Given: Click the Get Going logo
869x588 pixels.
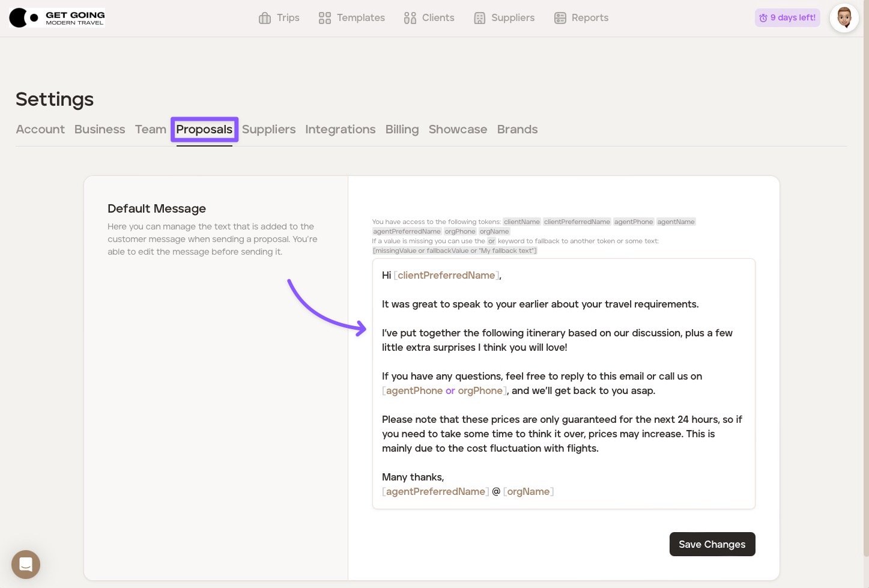Looking at the screenshot, I should click(58, 18).
